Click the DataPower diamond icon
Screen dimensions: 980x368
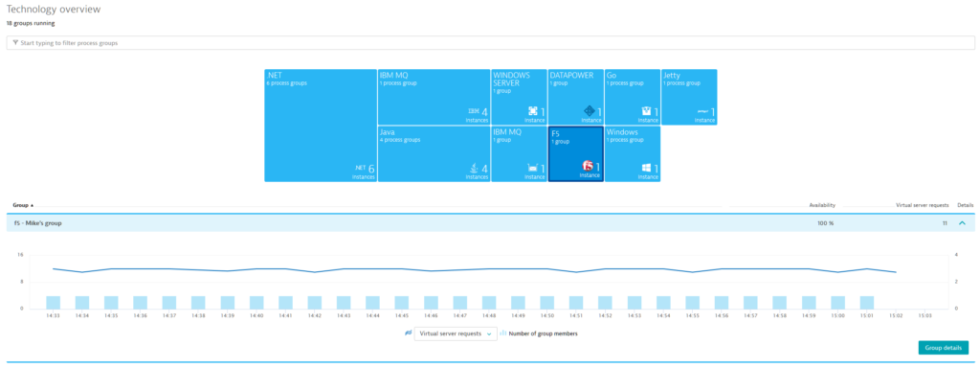pos(589,111)
